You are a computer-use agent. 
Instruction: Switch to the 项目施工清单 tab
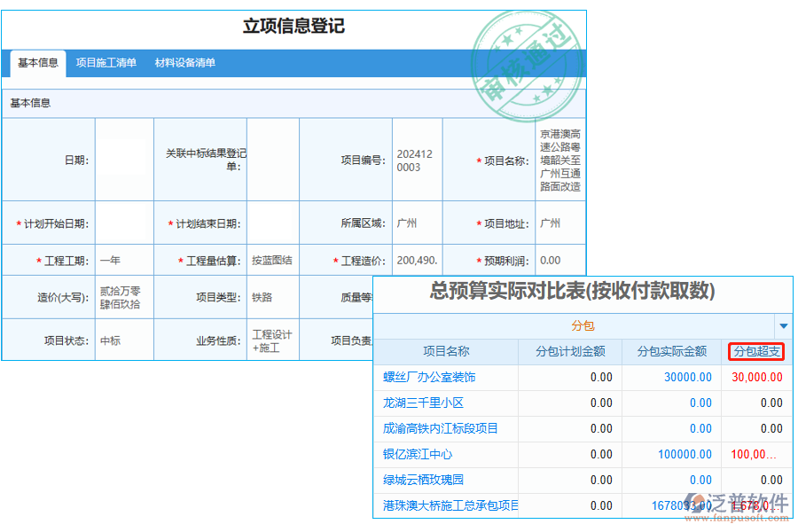[106, 63]
